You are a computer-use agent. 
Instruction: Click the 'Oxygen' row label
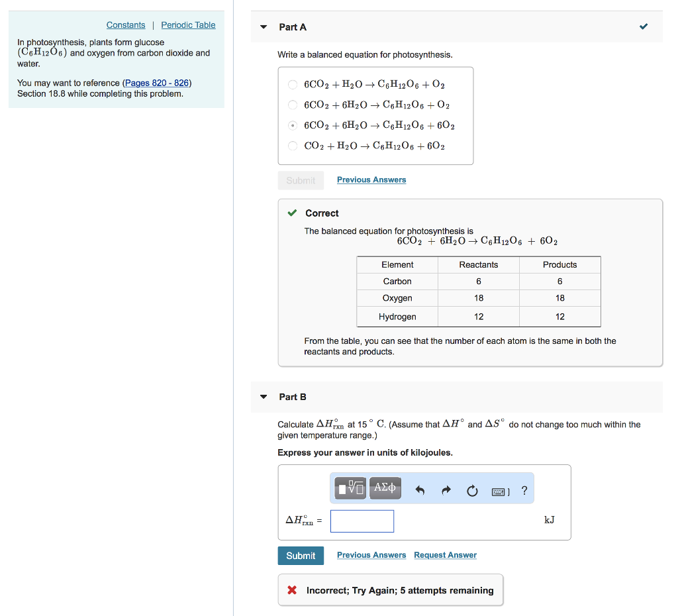[397, 298]
